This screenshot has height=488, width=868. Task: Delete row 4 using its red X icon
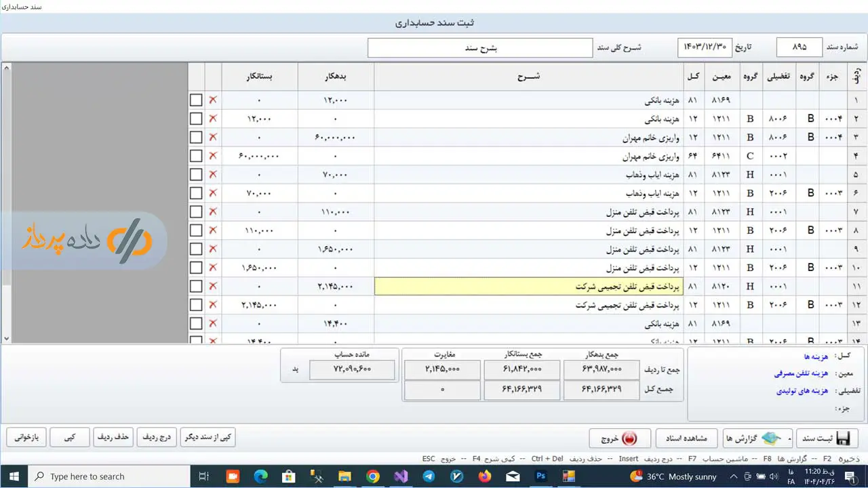(213, 157)
